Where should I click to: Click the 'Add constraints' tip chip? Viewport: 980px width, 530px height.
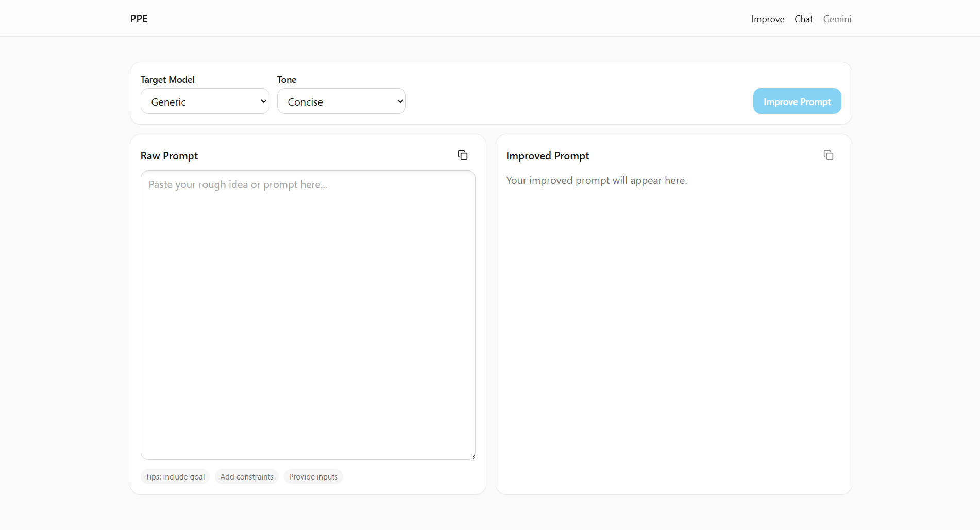(x=247, y=477)
